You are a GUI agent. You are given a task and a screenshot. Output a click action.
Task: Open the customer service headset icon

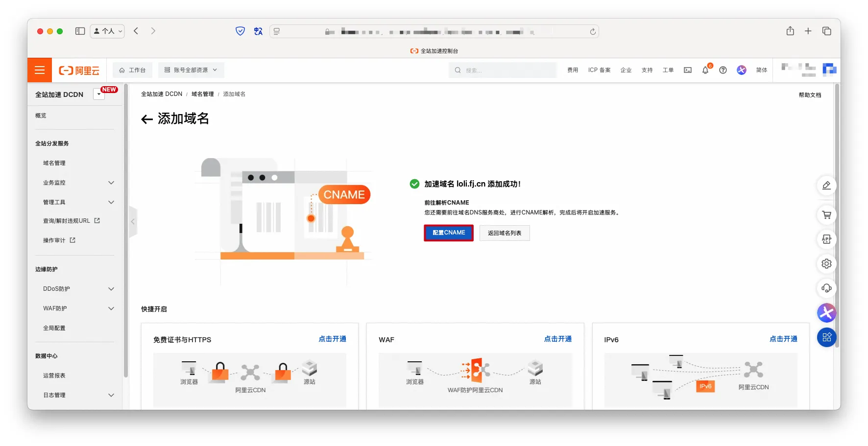click(826, 288)
